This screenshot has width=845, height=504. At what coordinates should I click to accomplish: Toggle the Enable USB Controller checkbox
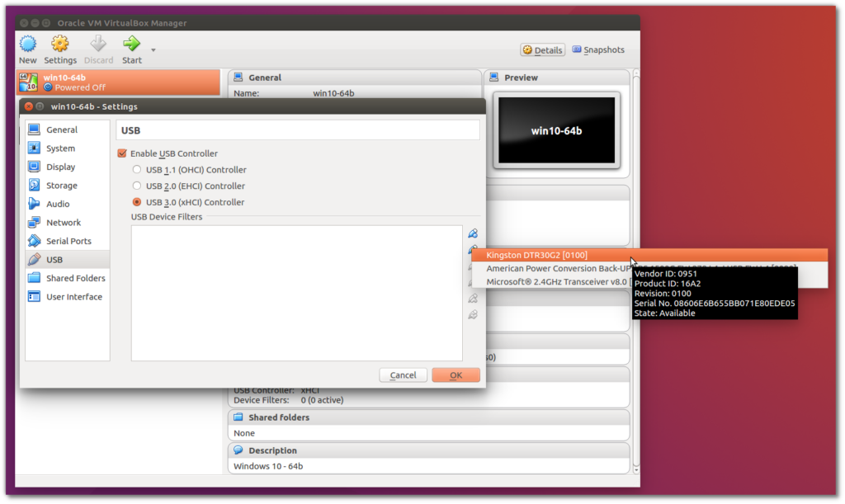pyautogui.click(x=122, y=153)
